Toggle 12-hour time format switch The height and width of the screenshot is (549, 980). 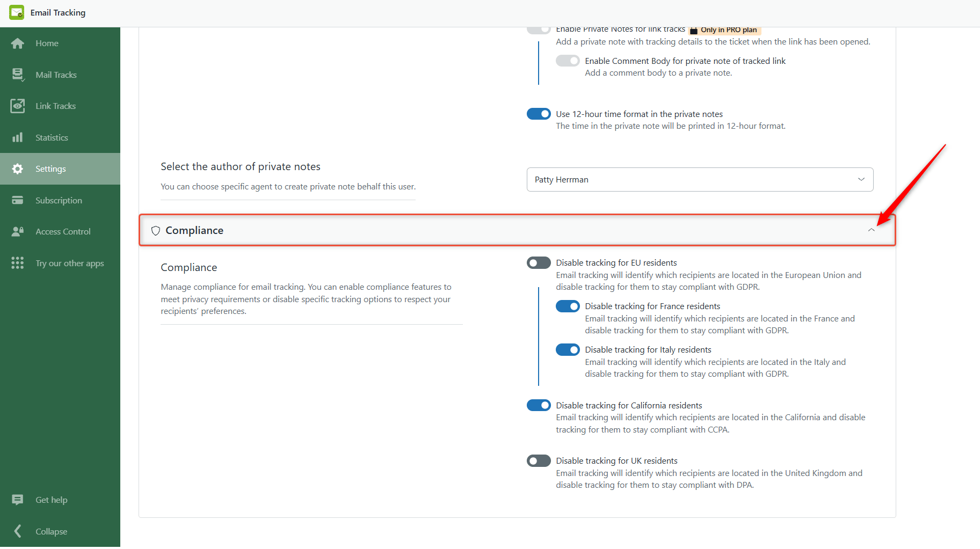pos(539,114)
